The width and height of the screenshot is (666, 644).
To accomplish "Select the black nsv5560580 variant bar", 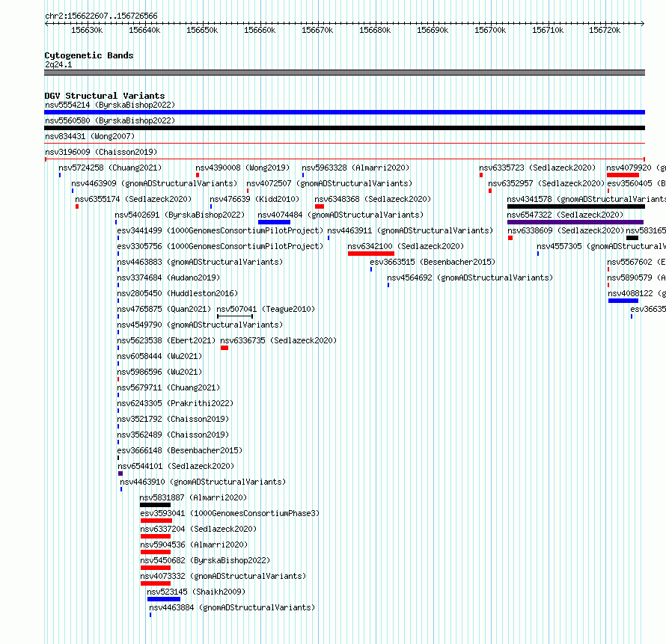I will pyautogui.click(x=344, y=128).
